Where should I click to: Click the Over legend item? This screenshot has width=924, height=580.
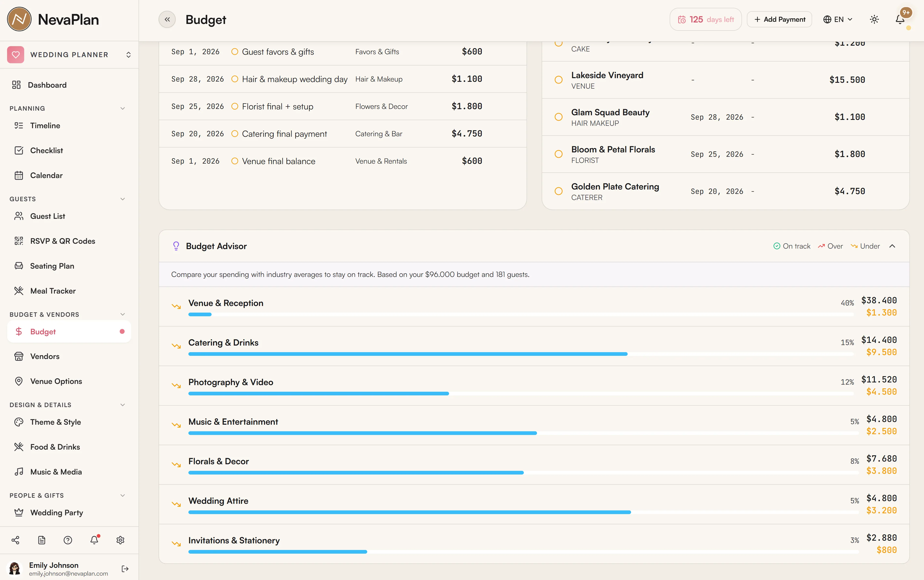[x=830, y=246]
